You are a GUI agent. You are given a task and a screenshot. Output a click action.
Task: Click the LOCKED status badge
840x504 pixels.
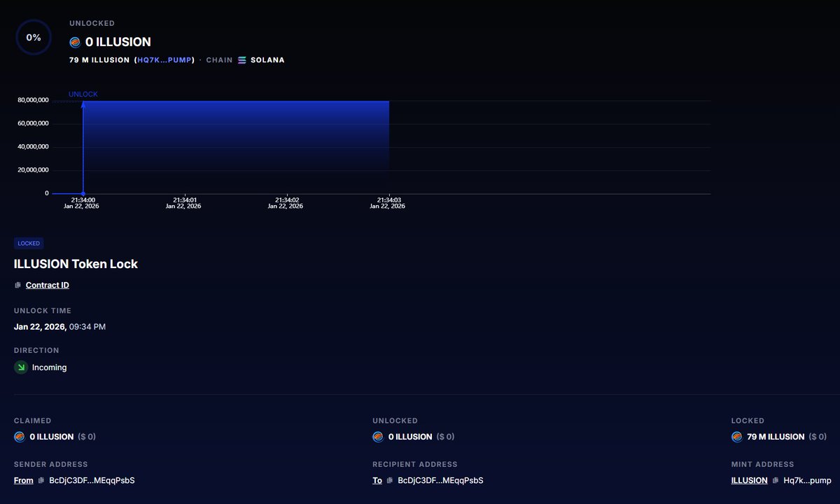click(29, 244)
